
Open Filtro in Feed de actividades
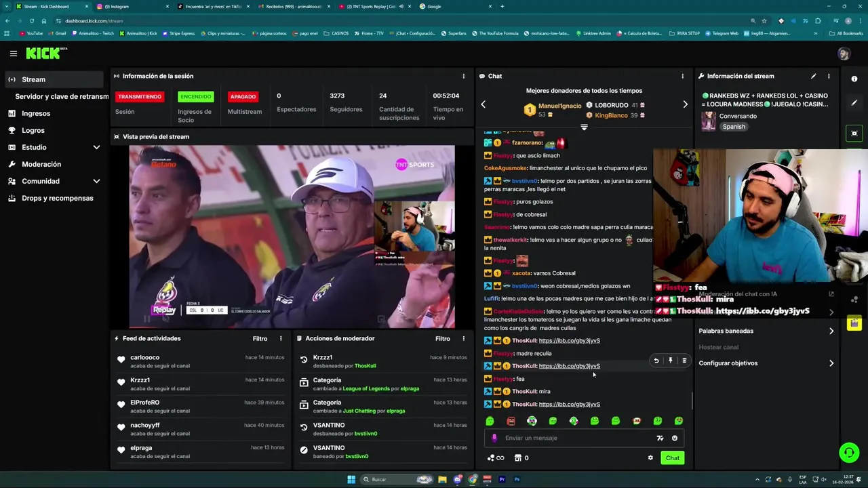click(260, 338)
